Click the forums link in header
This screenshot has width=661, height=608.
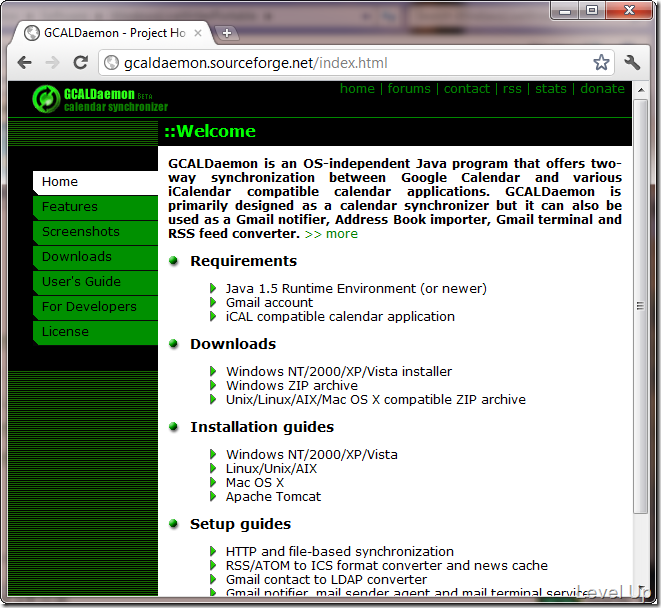[409, 89]
